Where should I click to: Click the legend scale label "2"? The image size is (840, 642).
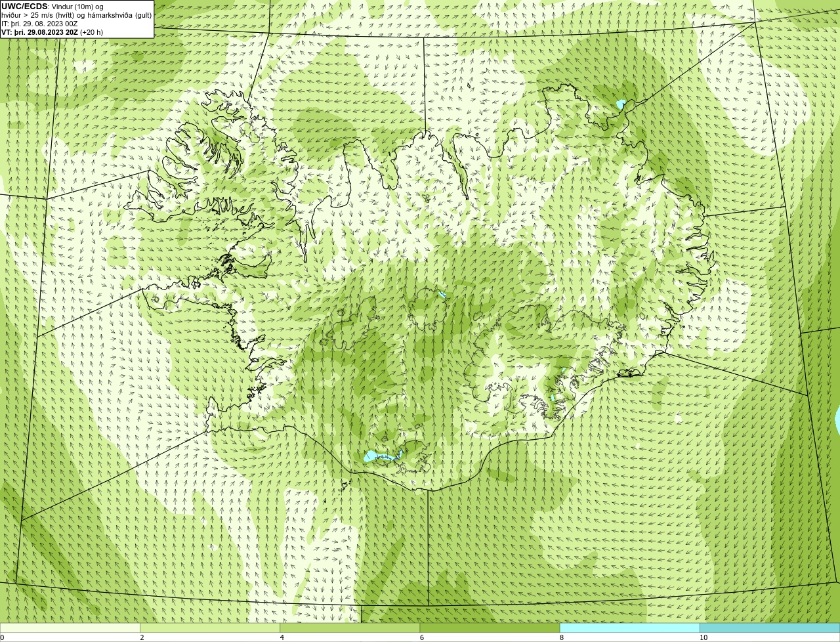click(142, 637)
